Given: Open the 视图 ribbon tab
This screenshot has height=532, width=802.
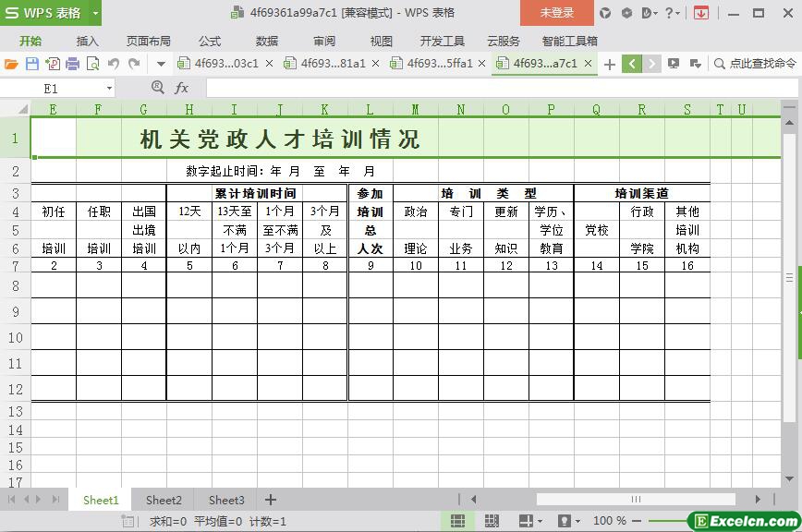Looking at the screenshot, I should tap(381, 41).
